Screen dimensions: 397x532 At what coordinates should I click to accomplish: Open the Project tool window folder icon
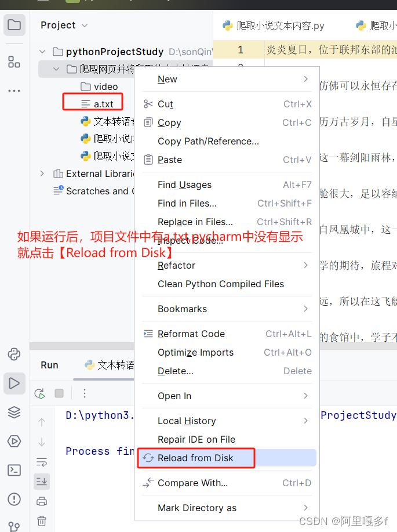click(14, 25)
